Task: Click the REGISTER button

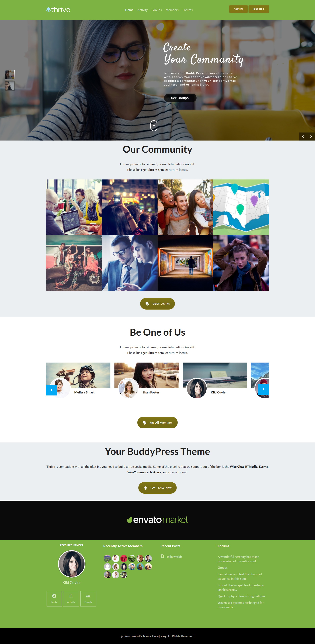Action: click(259, 9)
